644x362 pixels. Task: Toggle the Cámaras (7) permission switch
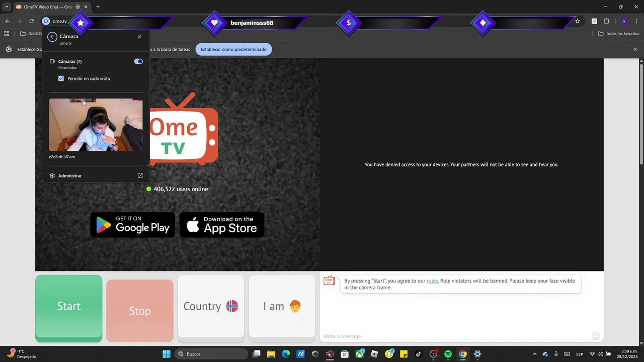pyautogui.click(x=138, y=61)
